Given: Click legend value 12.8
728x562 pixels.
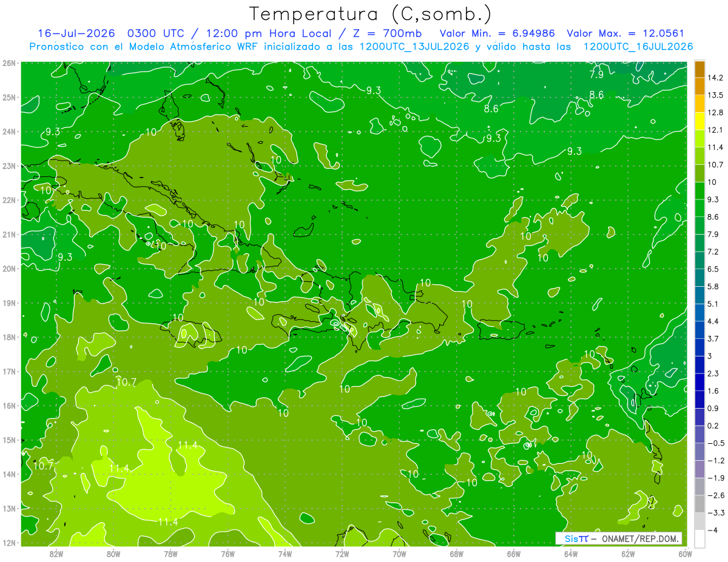Looking at the screenshot, I should 716,113.
